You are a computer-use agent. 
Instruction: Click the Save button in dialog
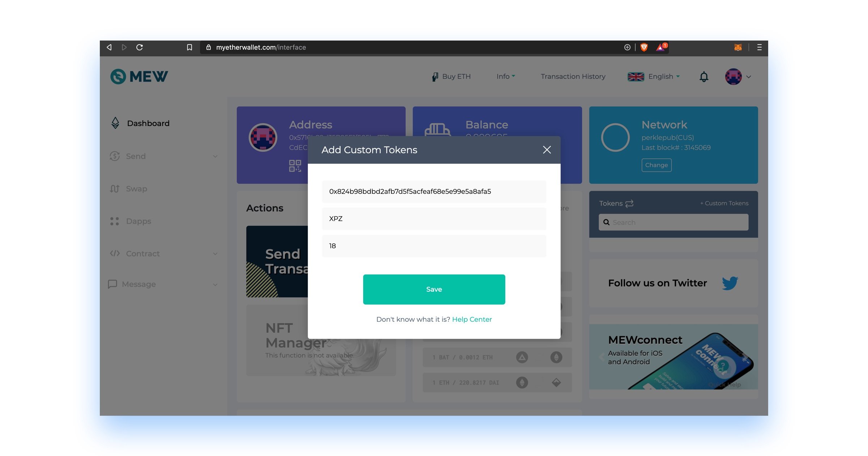point(434,290)
